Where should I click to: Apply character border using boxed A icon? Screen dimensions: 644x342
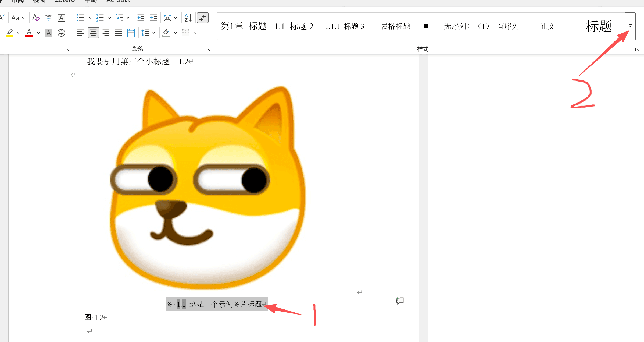(x=61, y=17)
